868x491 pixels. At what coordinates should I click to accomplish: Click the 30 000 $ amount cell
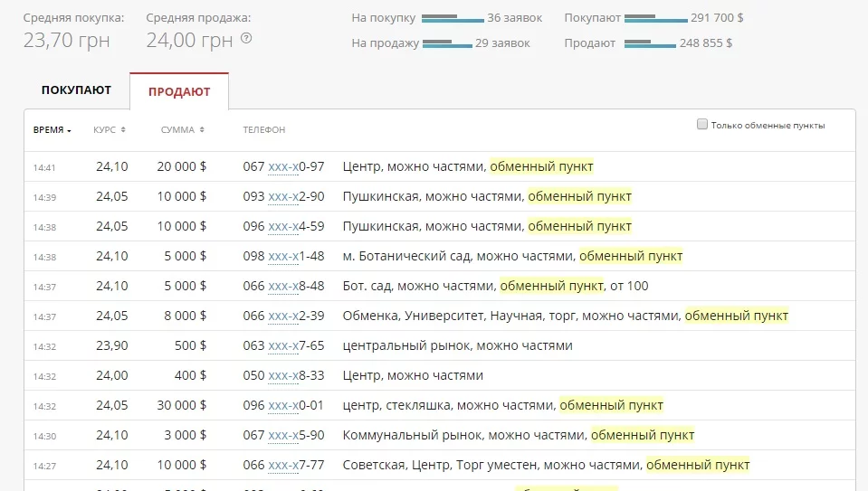click(x=182, y=405)
